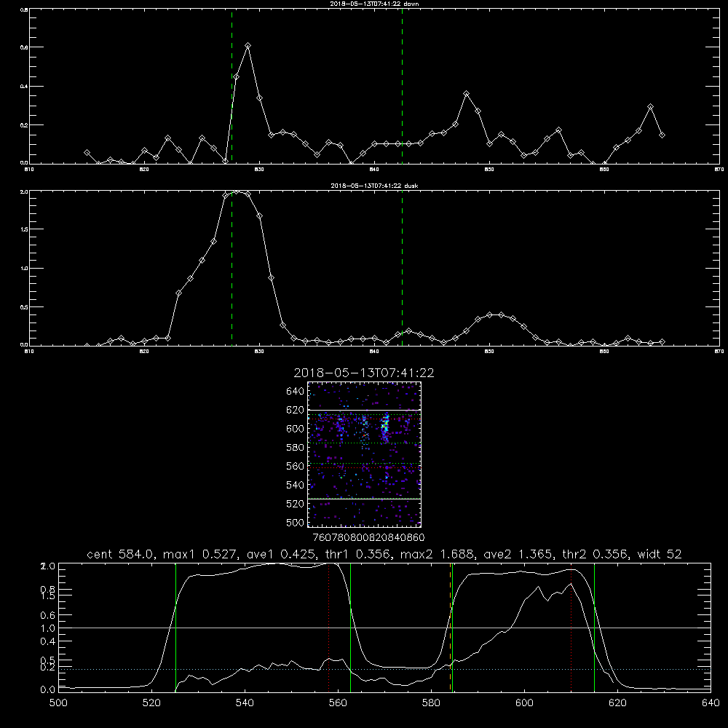This screenshot has width=728, height=728.
Task: Click the solid green line near 562 in bottom plot
Action: click(x=351, y=628)
